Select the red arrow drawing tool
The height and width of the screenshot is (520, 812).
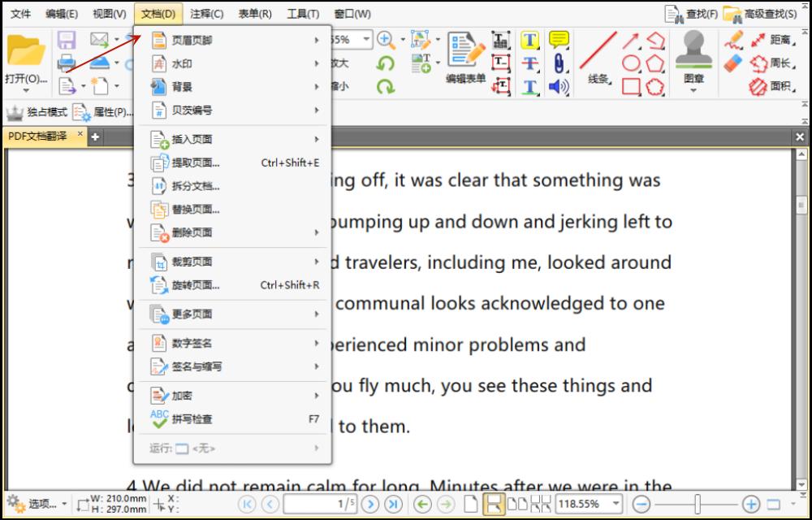point(630,41)
